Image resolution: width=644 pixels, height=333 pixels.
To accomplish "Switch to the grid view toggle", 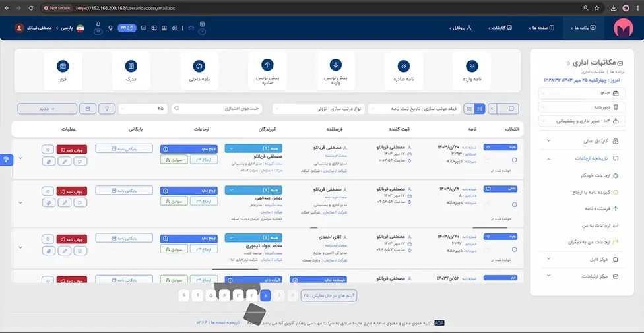I will (x=469, y=109).
